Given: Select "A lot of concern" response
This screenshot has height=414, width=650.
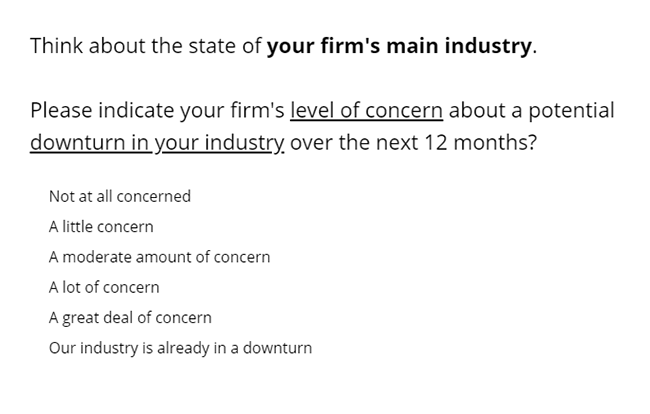Looking at the screenshot, I should coord(104,287).
